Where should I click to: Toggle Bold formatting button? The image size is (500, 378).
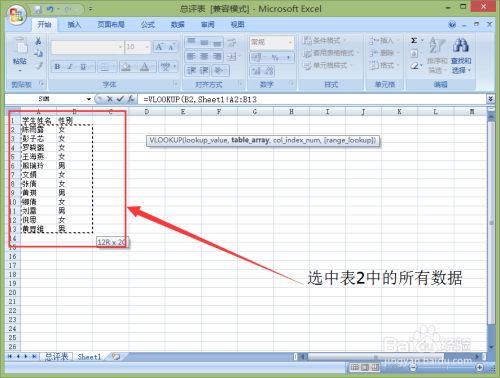coord(57,67)
